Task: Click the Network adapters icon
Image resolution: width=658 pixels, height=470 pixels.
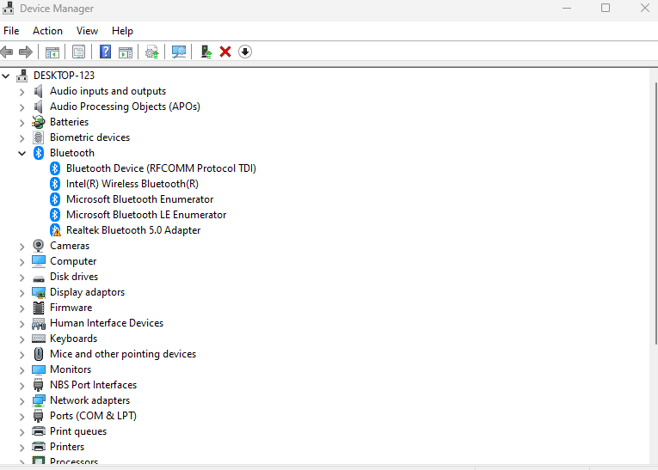Action: [39, 401]
